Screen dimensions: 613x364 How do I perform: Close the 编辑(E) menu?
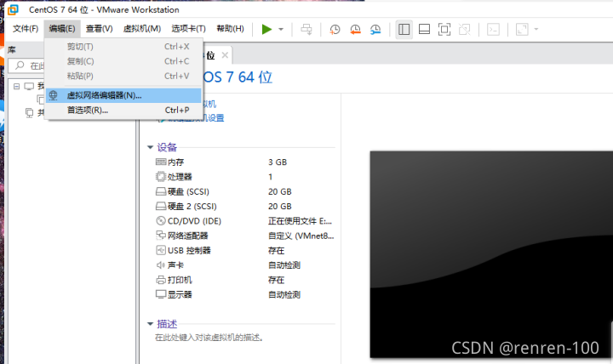coord(62,29)
